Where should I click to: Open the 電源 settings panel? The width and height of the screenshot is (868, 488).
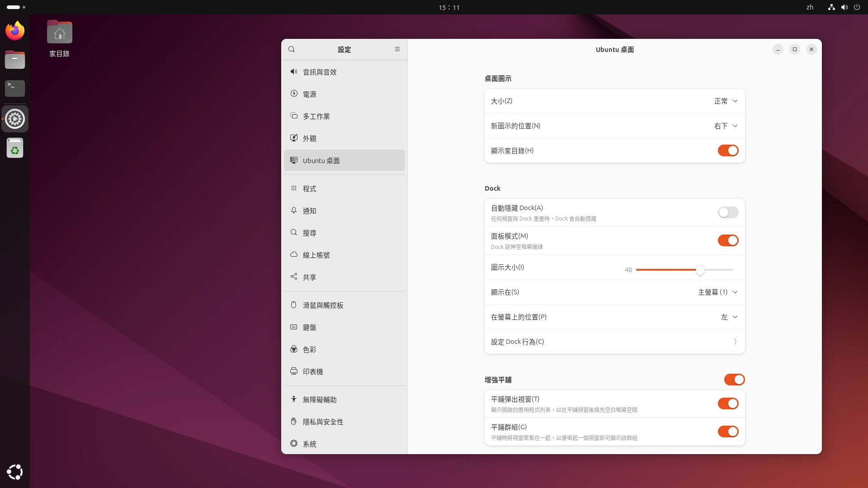(x=310, y=94)
